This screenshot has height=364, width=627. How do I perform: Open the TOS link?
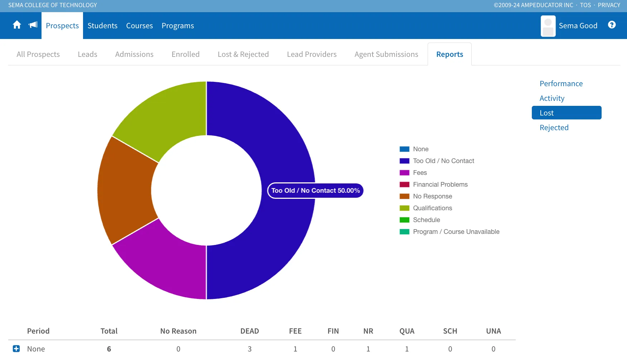pos(585,5)
